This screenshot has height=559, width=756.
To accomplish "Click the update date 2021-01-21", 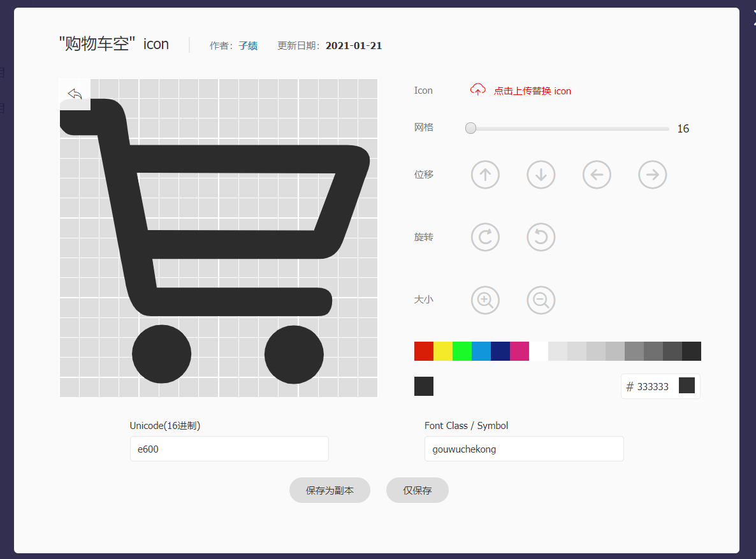I will coord(353,46).
